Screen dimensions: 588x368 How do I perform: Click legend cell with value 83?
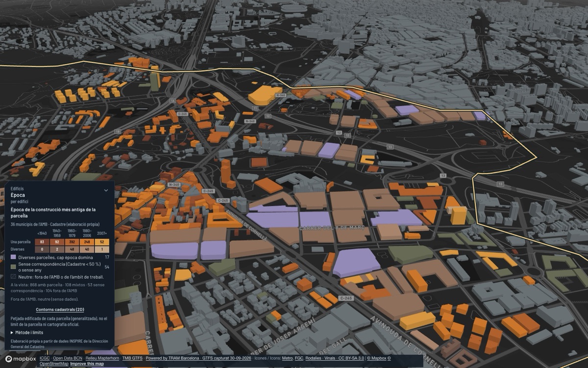click(x=42, y=242)
